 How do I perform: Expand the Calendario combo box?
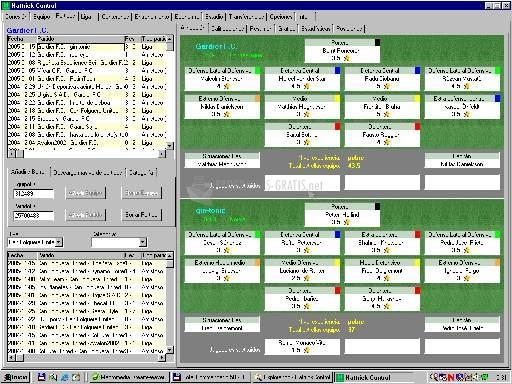click(142, 242)
